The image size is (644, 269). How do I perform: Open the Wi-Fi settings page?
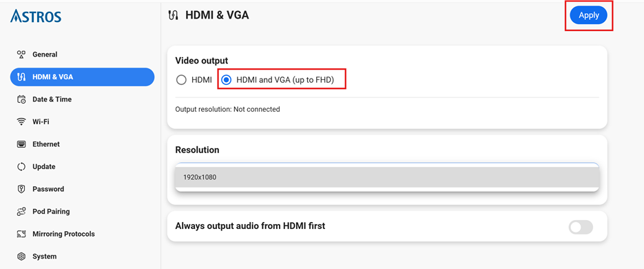click(x=82, y=122)
